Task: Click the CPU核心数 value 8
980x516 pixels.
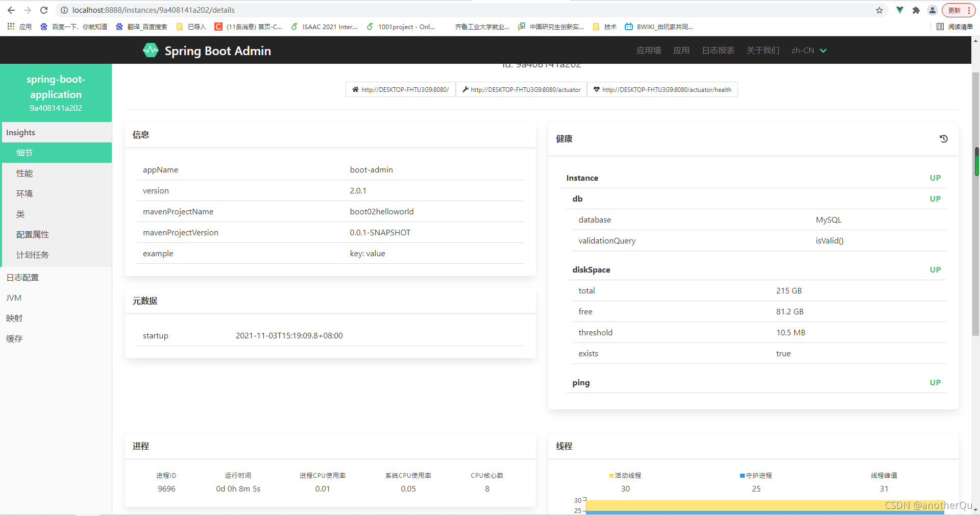Action: click(487, 488)
